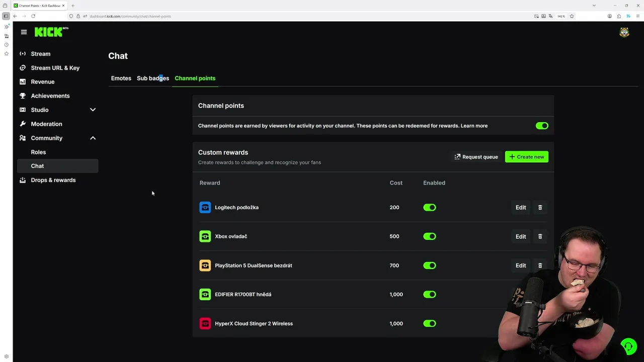Click the Enabled column header
Viewport: 644px width, 362px height.
[434, 183]
